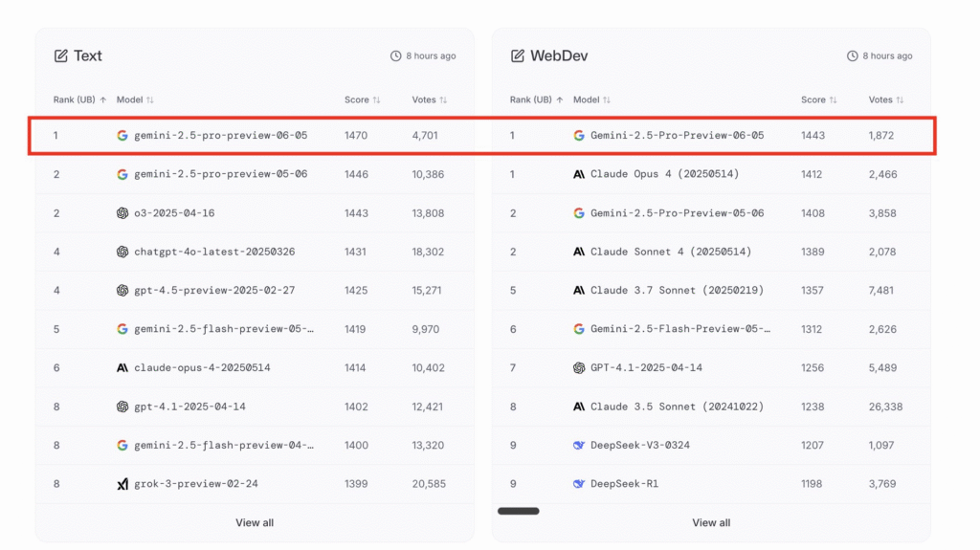980x550 pixels.
Task: Click votes value 26,338
Action: (885, 407)
